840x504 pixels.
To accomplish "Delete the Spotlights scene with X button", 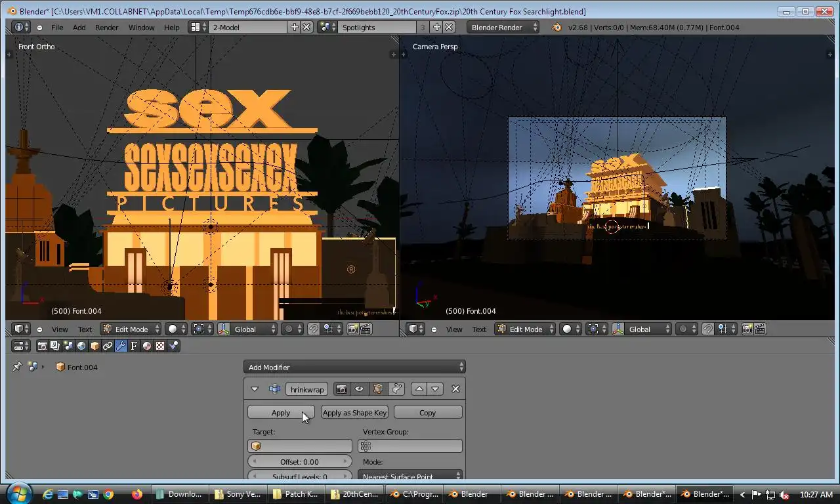I will click(449, 27).
